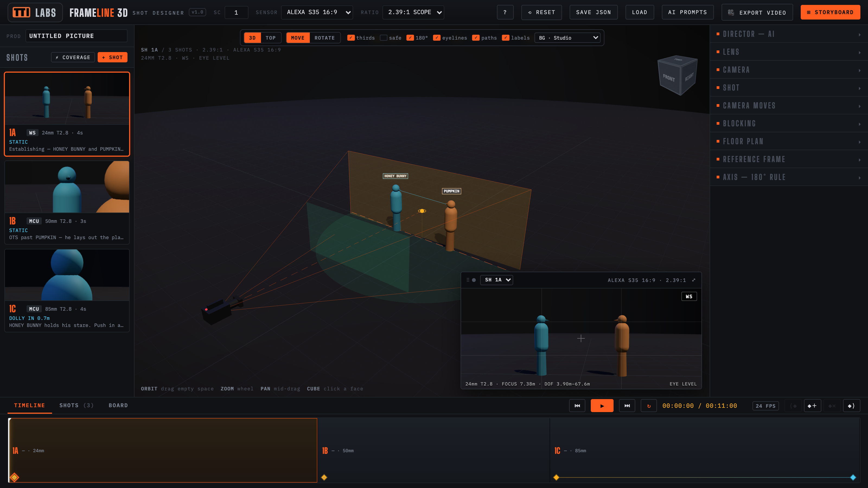Expand the Director — AI panel
The width and height of the screenshot is (868, 488).
[x=789, y=34]
